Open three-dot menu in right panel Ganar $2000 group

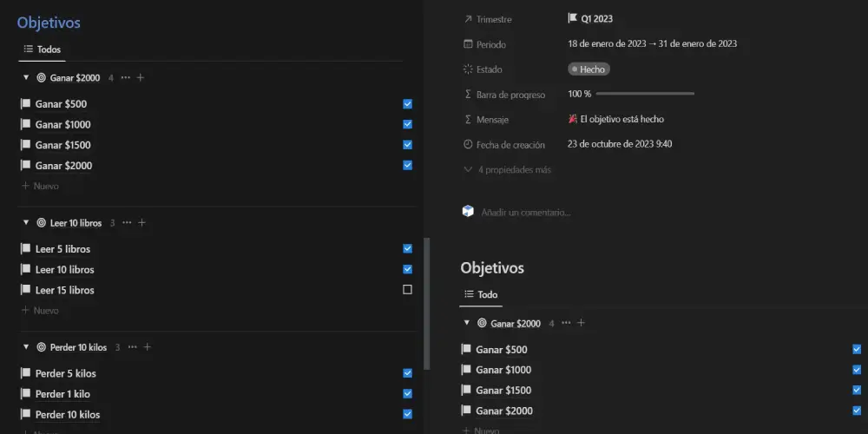pos(566,324)
